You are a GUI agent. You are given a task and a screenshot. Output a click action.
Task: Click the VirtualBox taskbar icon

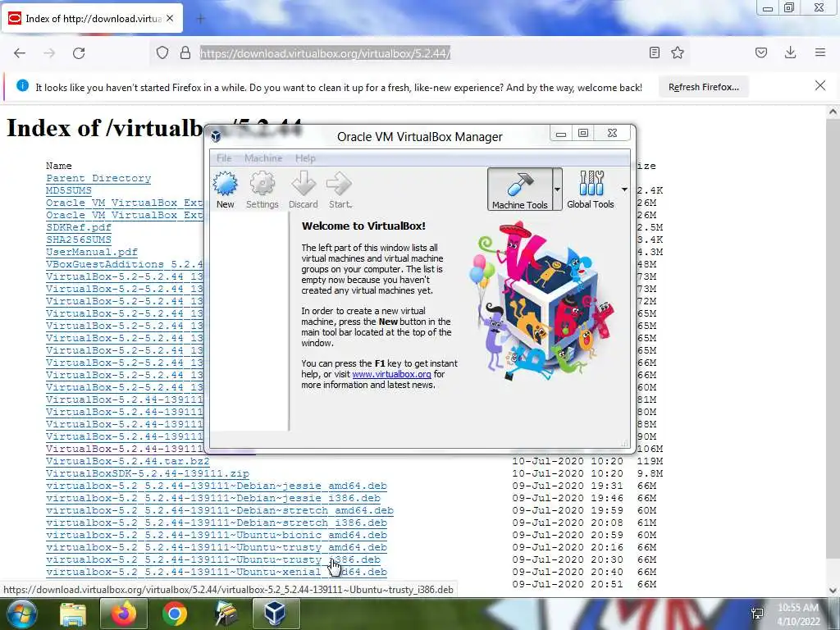[x=276, y=614]
